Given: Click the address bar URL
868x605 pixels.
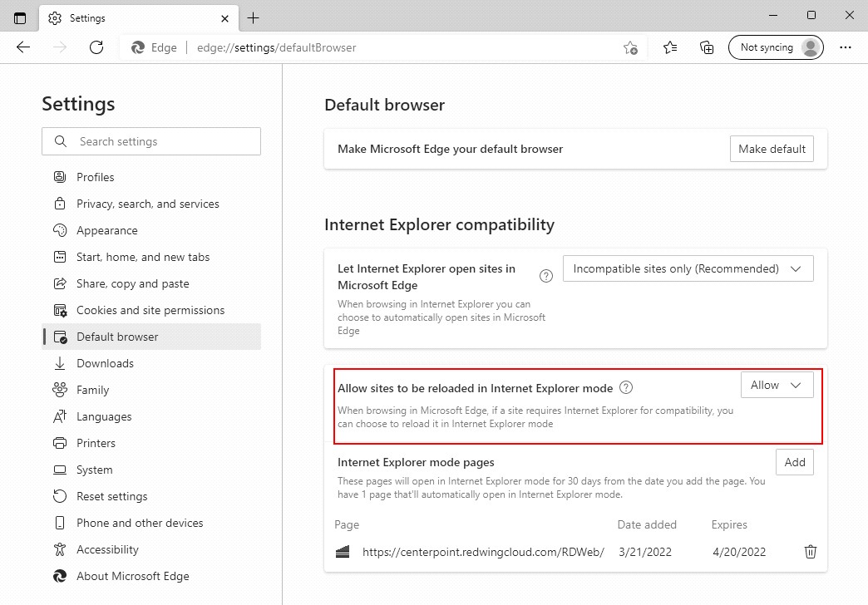Looking at the screenshot, I should (276, 47).
